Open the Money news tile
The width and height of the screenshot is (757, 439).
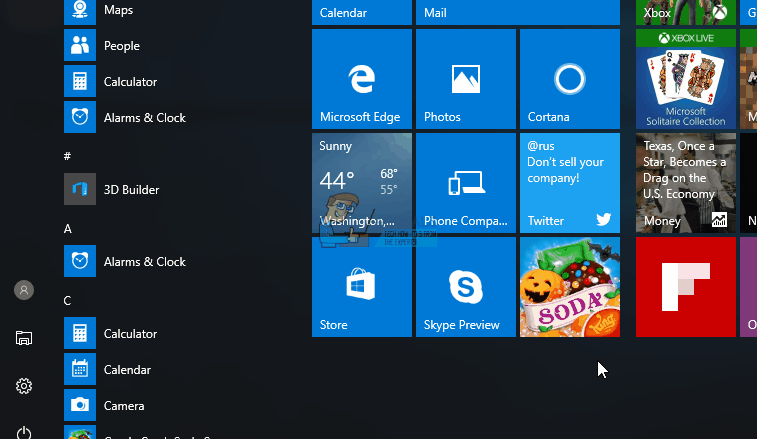coord(685,183)
